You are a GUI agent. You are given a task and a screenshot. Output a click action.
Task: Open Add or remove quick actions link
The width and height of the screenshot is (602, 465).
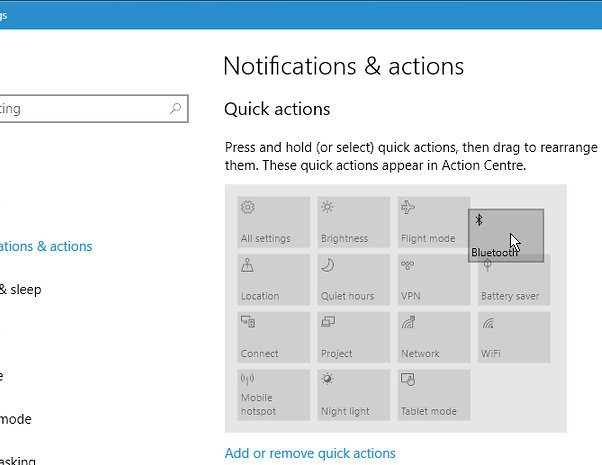(310, 453)
